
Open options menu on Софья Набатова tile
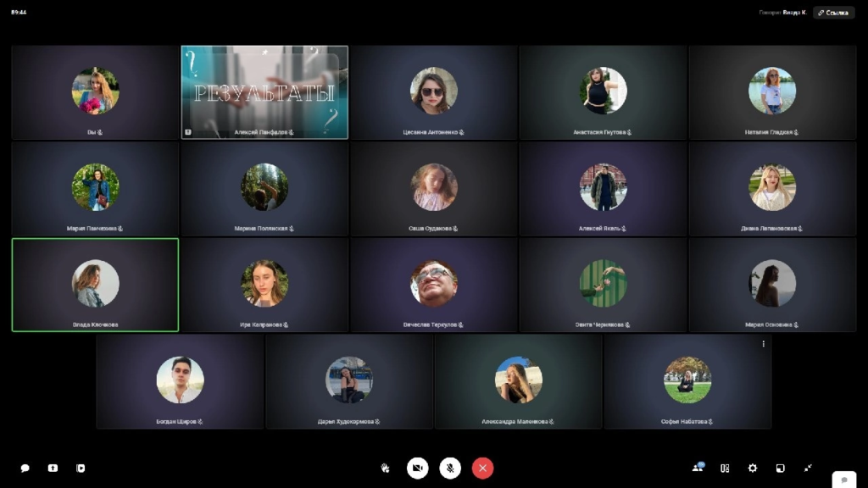763,344
